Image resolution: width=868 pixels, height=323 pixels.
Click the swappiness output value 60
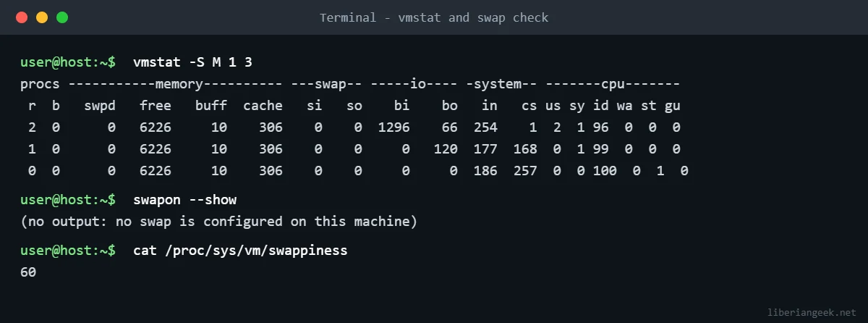tap(28, 272)
